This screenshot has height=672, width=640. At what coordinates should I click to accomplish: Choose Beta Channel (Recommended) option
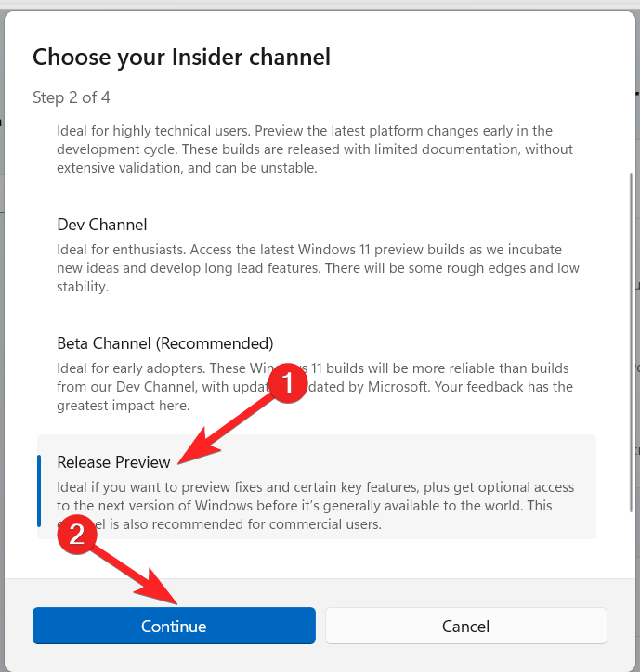pos(317,373)
